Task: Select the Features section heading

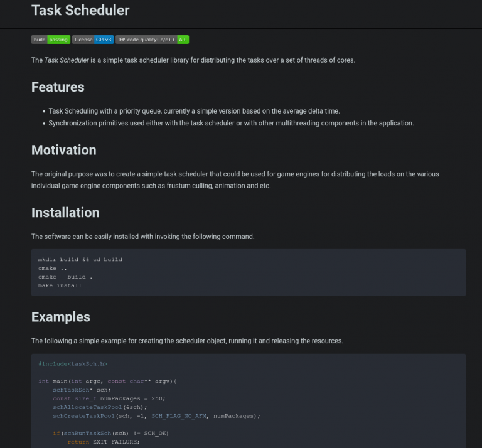Action: click(x=58, y=87)
